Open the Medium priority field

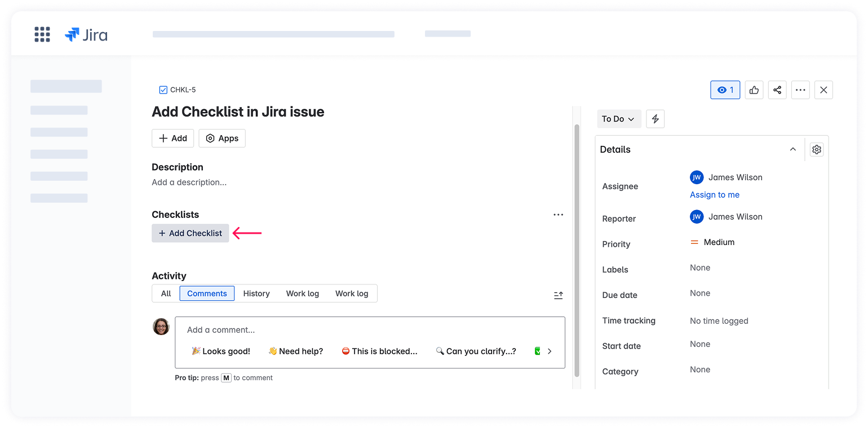tap(712, 242)
